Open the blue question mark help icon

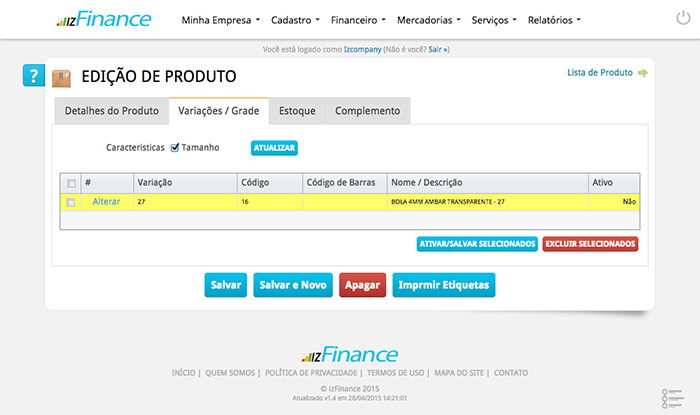(33, 75)
